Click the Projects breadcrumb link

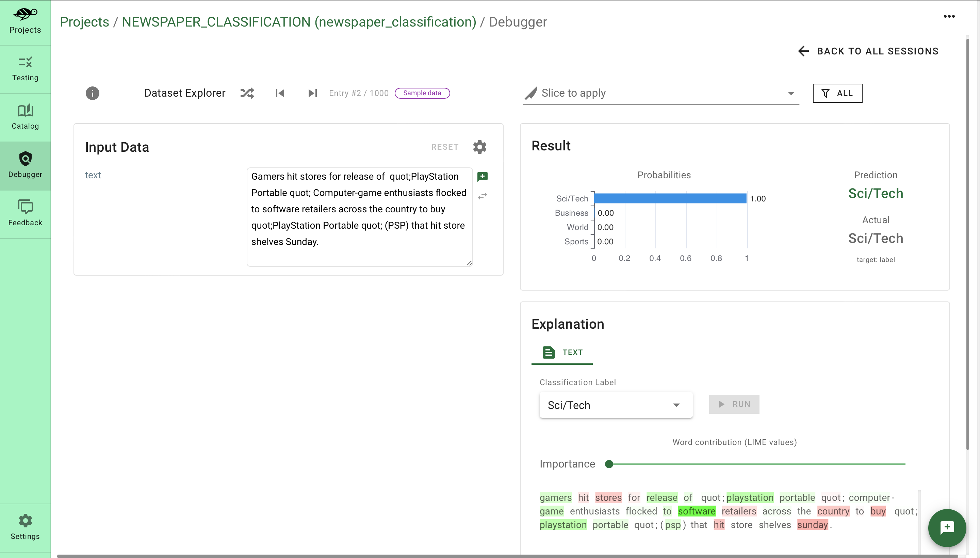click(85, 22)
